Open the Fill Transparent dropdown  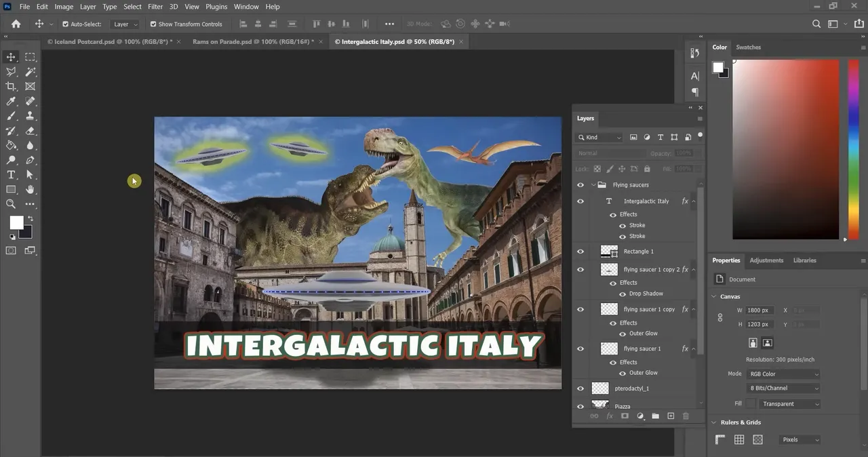pyautogui.click(x=790, y=404)
